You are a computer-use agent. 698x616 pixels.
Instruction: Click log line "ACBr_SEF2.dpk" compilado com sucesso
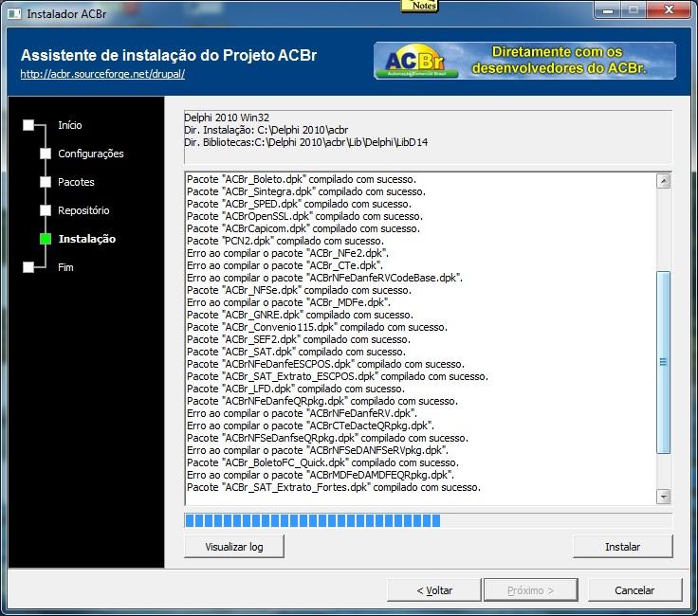click(x=299, y=339)
